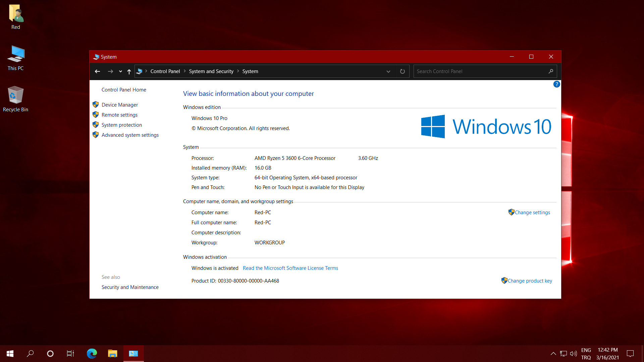The image size is (644, 362).
Task: Select System and Security breadcrumb
Action: point(211,71)
